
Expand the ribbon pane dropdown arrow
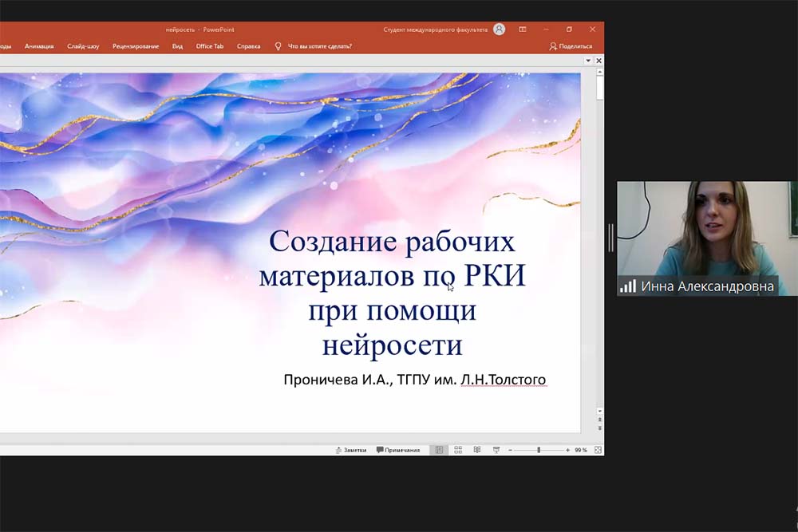click(x=588, y=61)
